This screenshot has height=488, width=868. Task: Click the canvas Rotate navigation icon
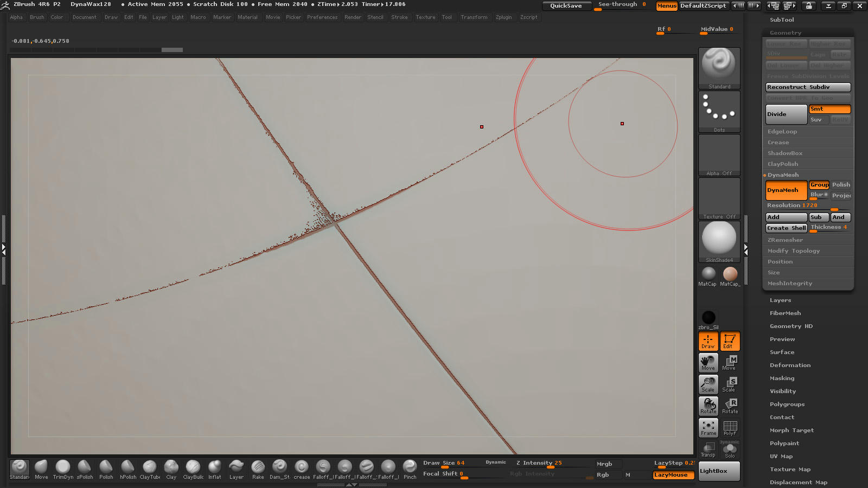pos(709,406)
